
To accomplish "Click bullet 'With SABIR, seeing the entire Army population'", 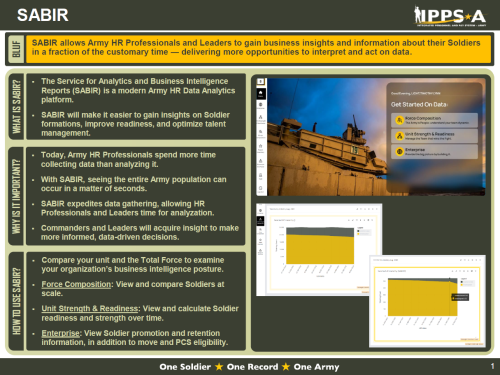I will coord(133,184).
